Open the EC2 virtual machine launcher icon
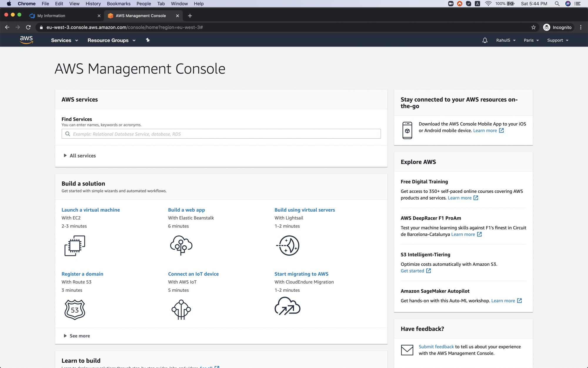The height and width of the screenshot is (368, 588). click(x=74, y=245)
